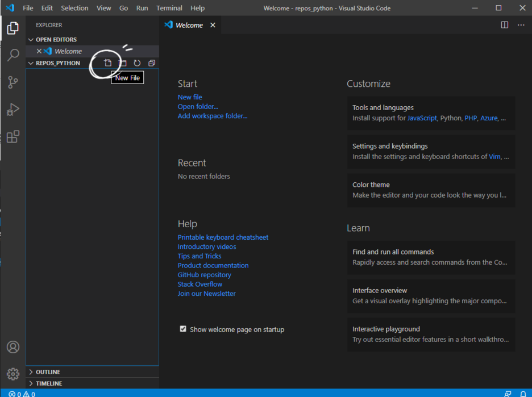Screen dimensions: 532x397
Task: Open the Selection menu
Action: (74, 8)
